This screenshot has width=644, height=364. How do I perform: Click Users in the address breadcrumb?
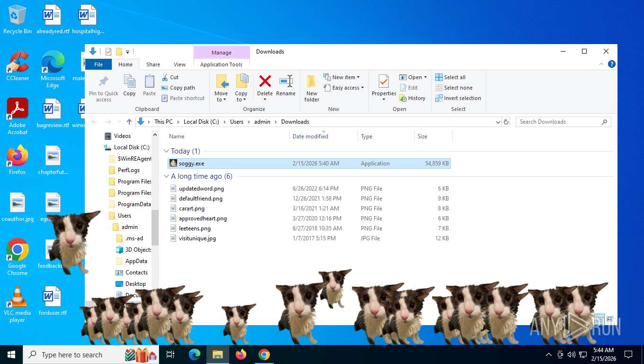pos(237,122)
